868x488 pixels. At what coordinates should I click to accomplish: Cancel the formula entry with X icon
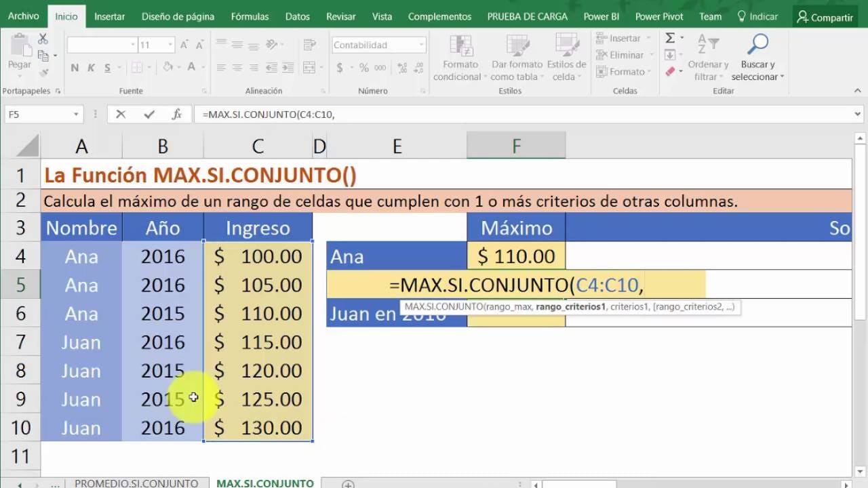click(x=121, y=115)
